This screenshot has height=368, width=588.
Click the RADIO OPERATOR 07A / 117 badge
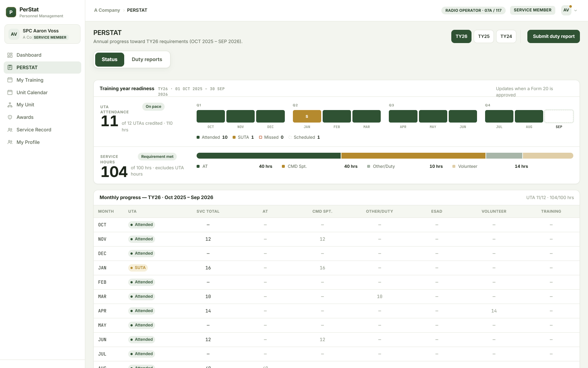[x=473, y=10]
